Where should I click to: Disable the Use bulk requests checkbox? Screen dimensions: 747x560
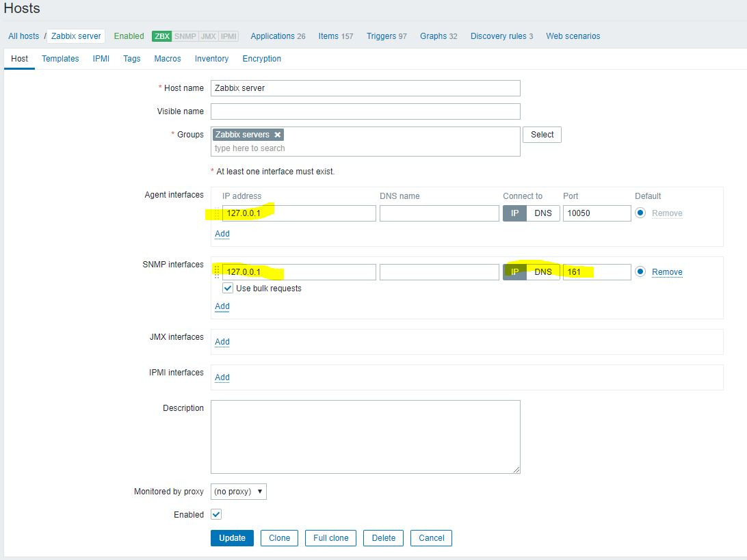pos(228,287)
